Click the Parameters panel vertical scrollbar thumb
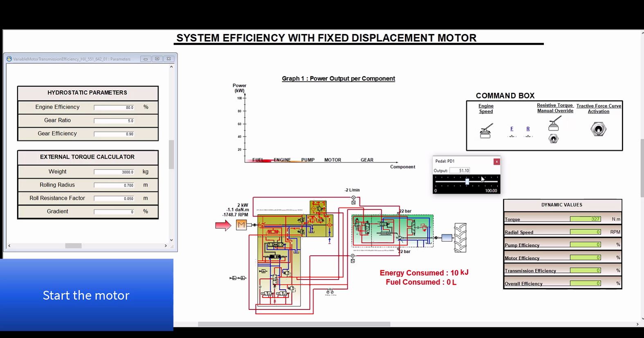The image size is (644, 338). (x=171, y=155)
